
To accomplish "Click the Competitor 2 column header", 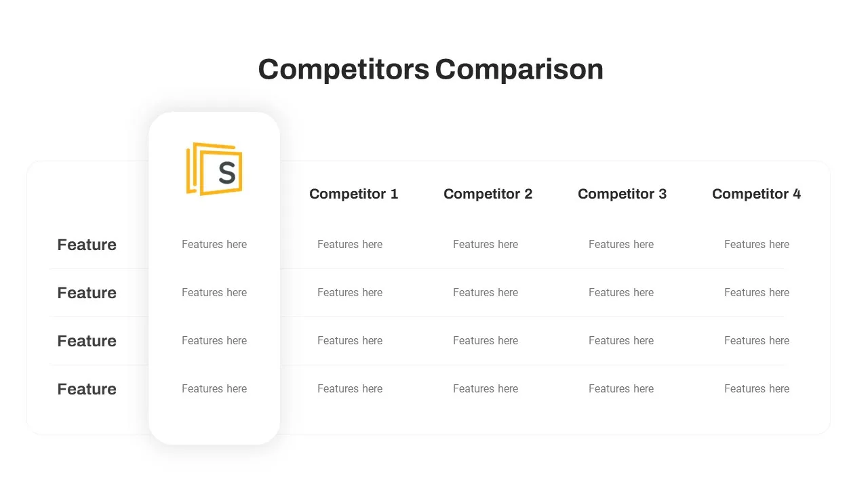I will pyautogui.click(x=488, y=194).
